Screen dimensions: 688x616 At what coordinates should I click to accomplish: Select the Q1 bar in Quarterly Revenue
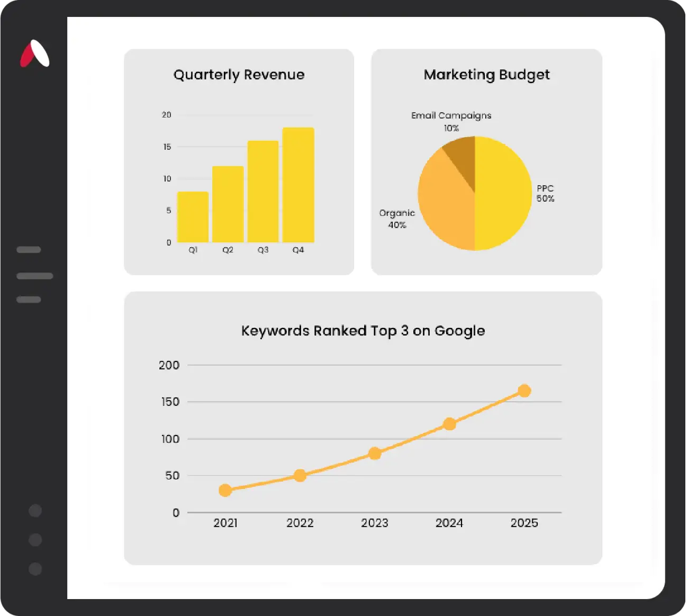[x=193, y=217]
